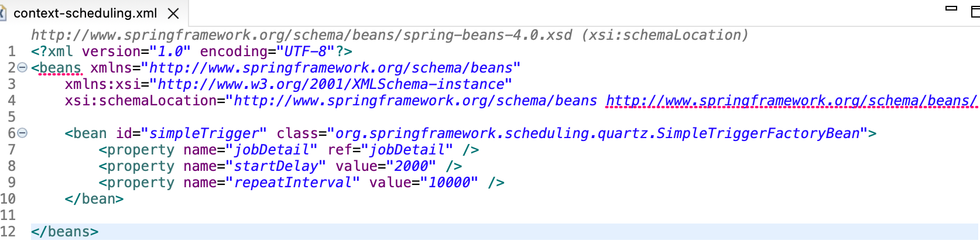The image size is (980, 244).
Task: Click the closing </beans> tag on line 12
Action: pyautogui.click(x=64, y=232)
